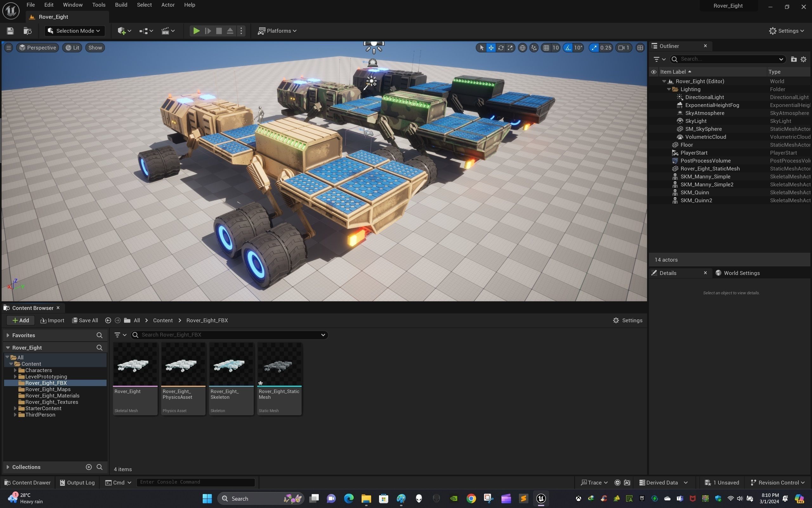Open Google Chrome from Windows taskbar

(471, 498)
